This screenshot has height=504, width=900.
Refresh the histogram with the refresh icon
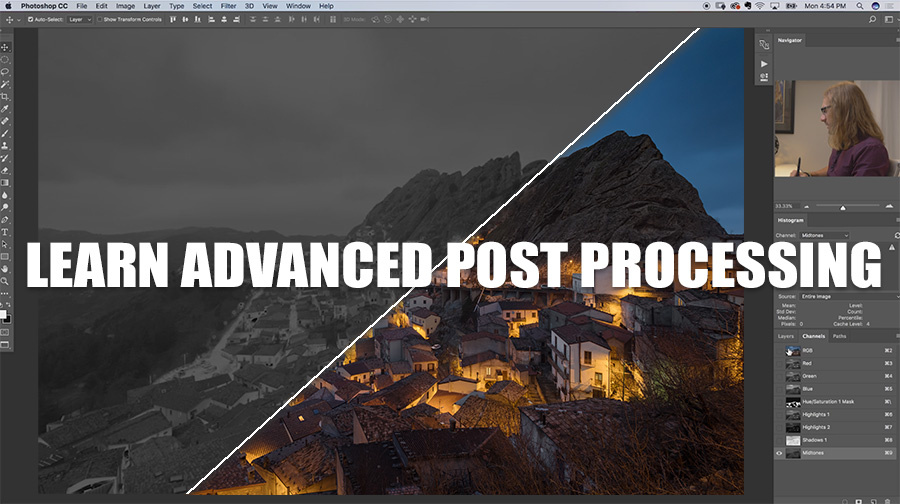[895, 235]
